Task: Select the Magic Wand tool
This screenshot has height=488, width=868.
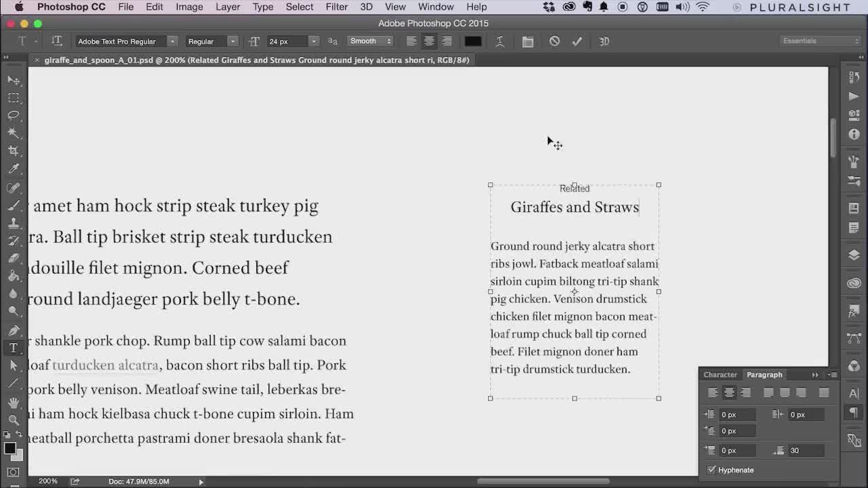Action: tap(13, 133)
